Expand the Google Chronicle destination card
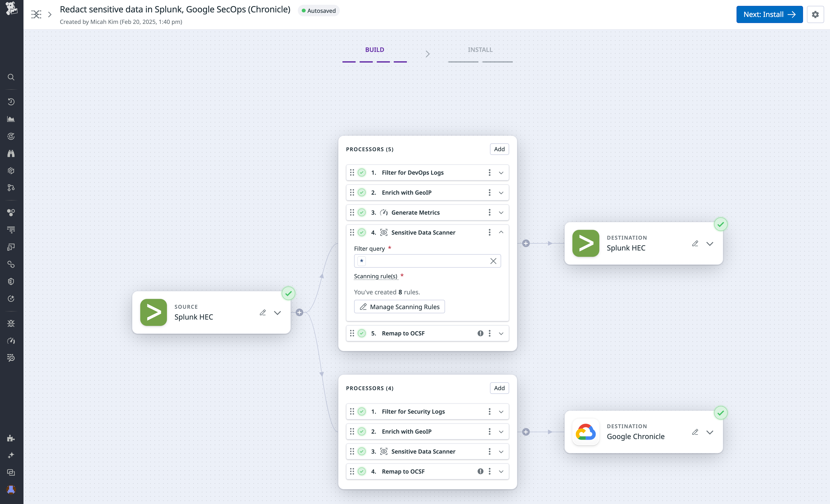This screenshot has height=504, width=830. tap(710, 432)
